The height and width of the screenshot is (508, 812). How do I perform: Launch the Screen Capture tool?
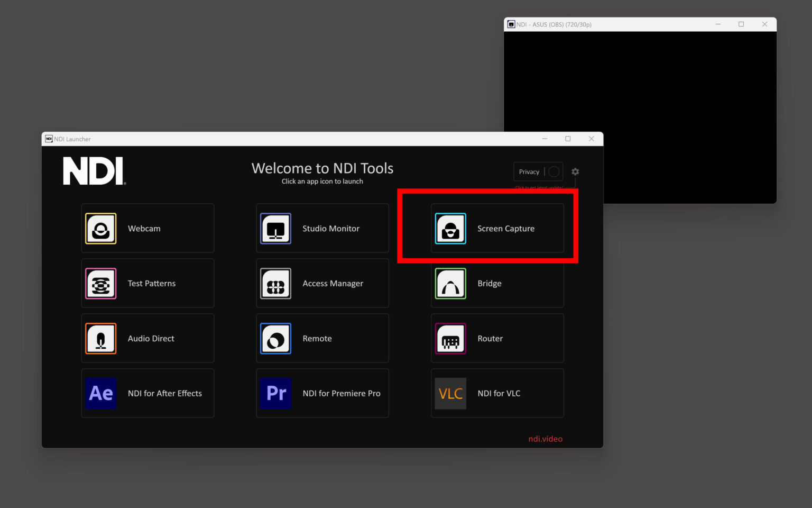pos(497,228)
